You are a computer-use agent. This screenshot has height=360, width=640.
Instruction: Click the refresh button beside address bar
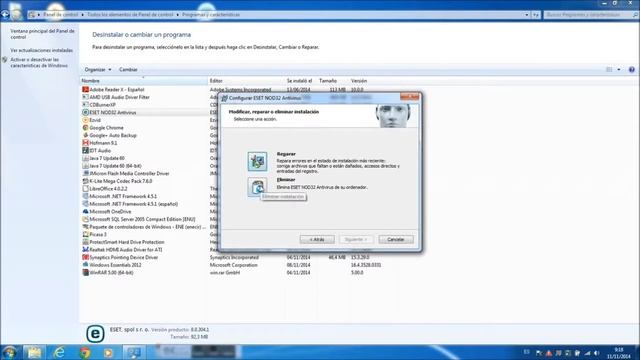(536, 15)
